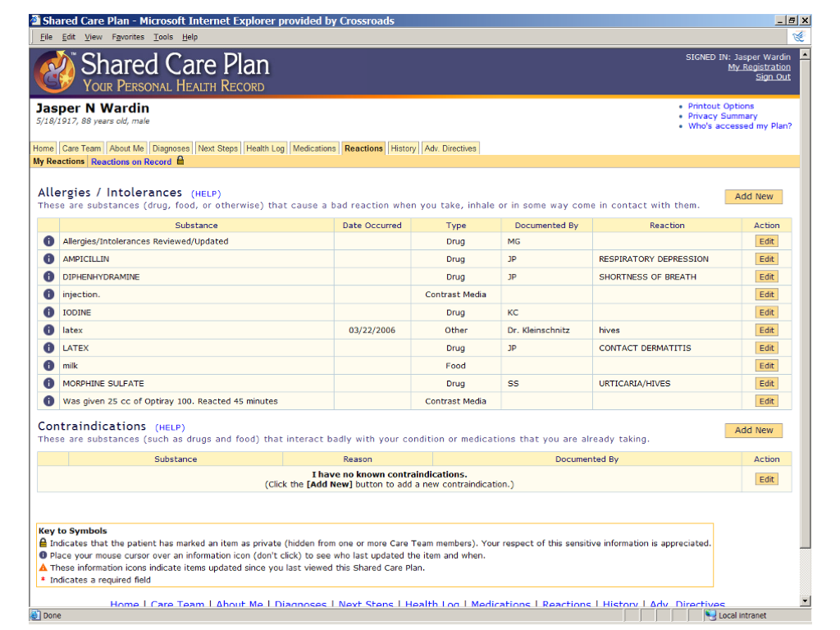840x630 pixels.
Task: Edit the LATEX contact dermatitis entry
Action: tap(767, 348)
